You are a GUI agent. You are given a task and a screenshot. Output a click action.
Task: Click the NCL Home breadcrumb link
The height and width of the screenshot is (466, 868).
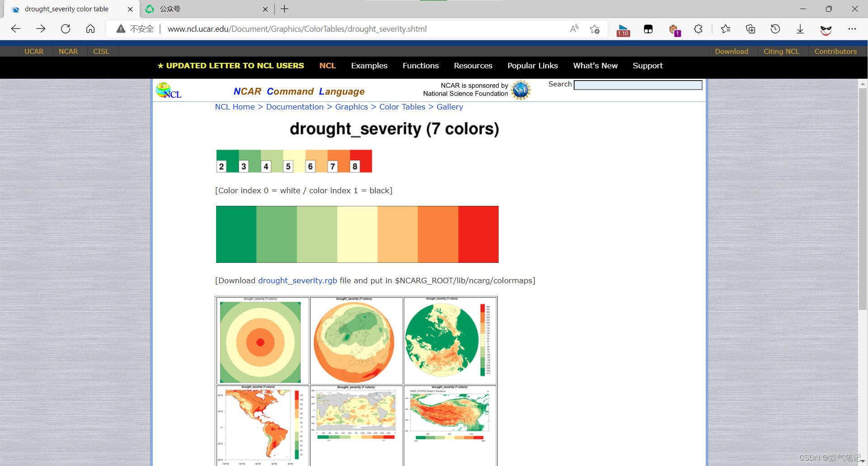235,107
